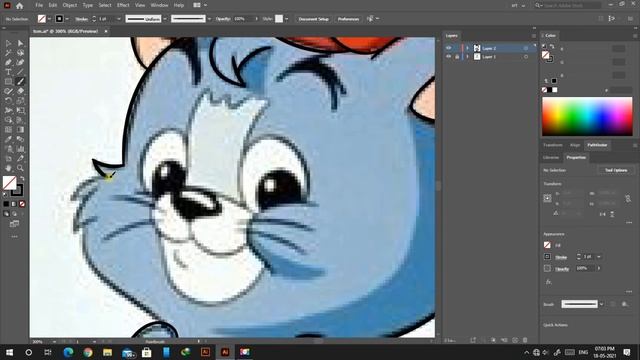Click the taskbar clock

[604, 352]
